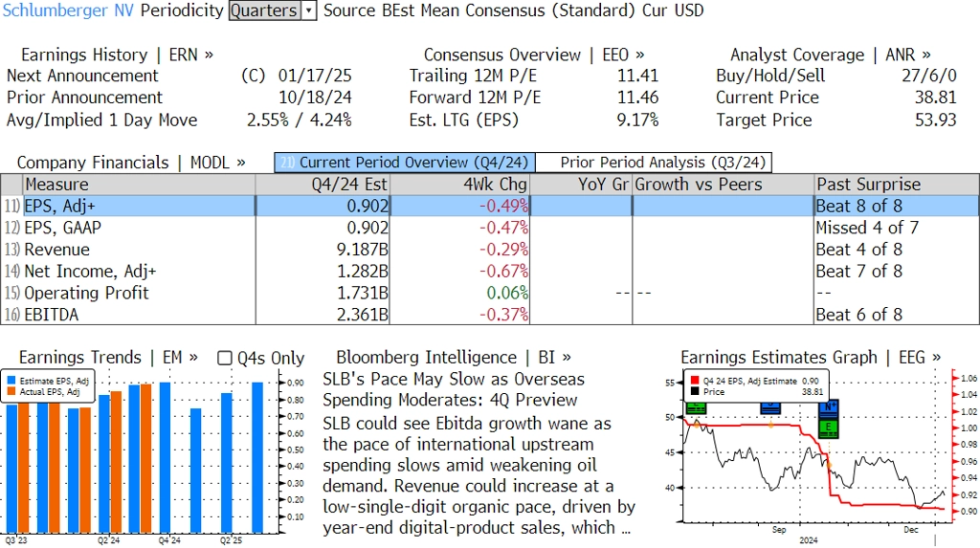Screen dimensions: 980x548
Task: Click the Source BEst Mean Consensus (Standard) label
Action: [480, 11]
